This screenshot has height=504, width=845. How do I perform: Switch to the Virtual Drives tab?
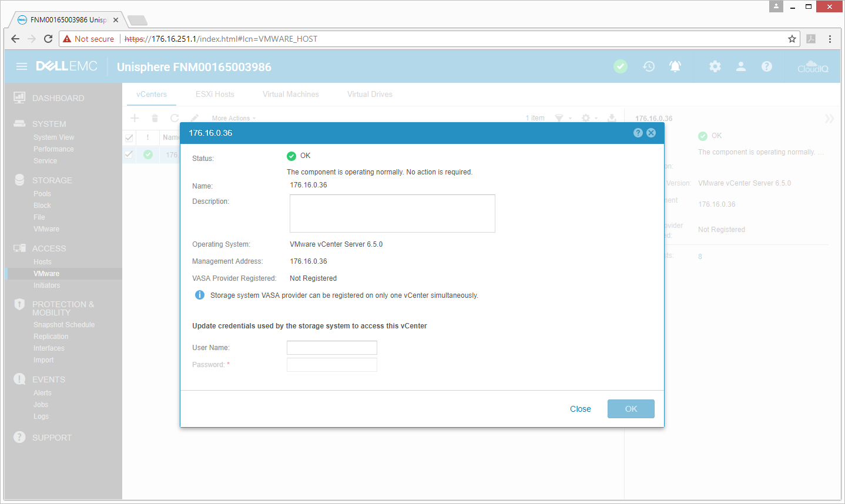[370, 94]
